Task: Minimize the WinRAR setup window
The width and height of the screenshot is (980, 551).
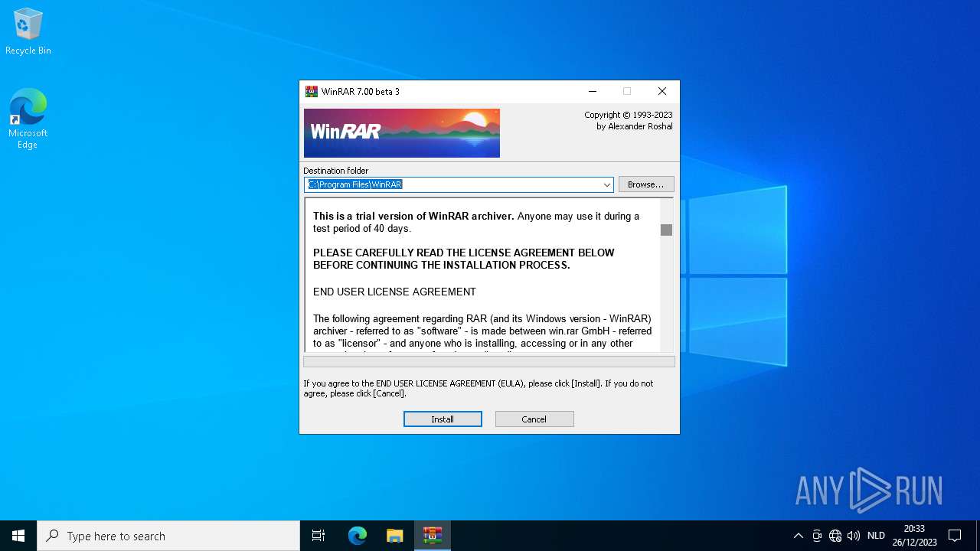Action: 592,91
